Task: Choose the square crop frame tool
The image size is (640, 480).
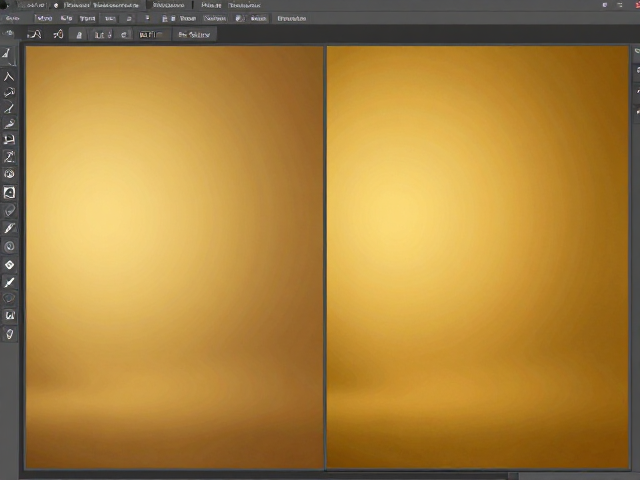Action: tap(9, 140)
